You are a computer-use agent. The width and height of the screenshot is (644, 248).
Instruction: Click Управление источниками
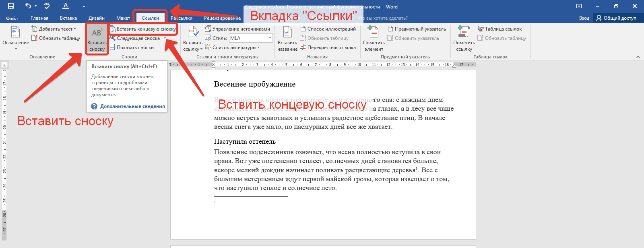click(241, 29)
